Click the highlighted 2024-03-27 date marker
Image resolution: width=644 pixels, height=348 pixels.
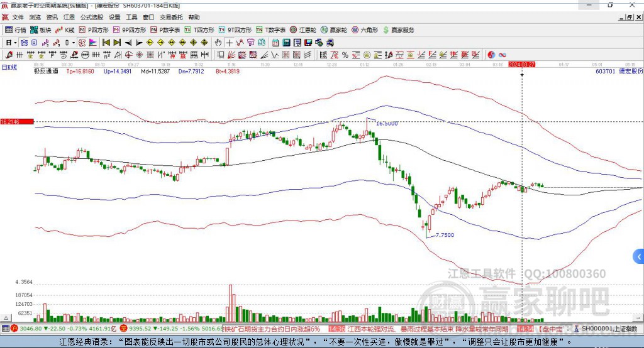pos(521,65)
